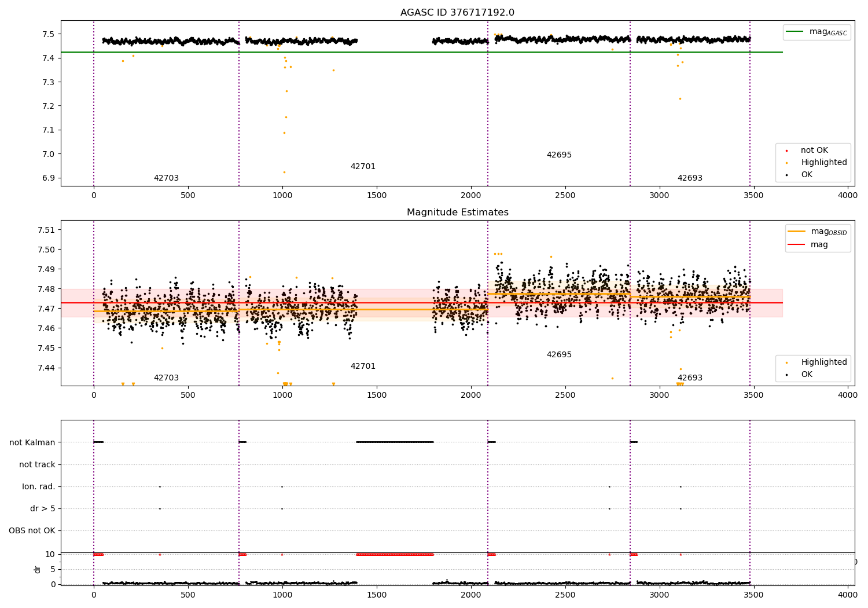
Task: Click y-axis tick 7.51 in middle plot
Action: click(47, 230)
